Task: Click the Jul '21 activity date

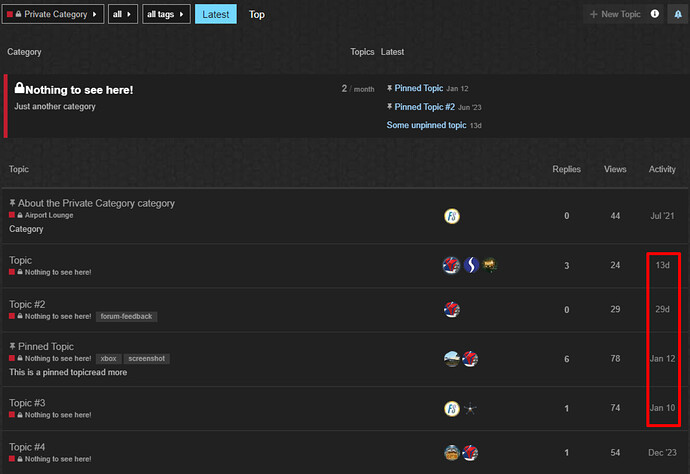Action: click(662, 216)
